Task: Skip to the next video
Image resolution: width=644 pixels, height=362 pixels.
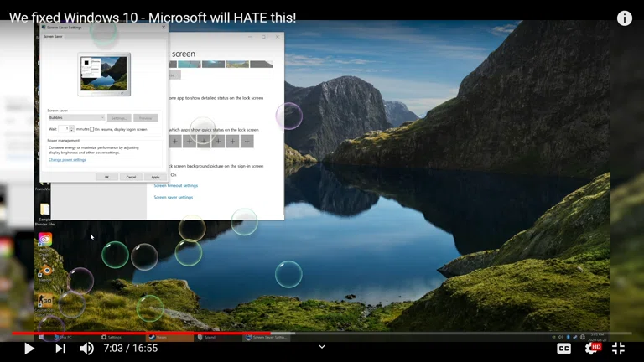Action: point(60,348)
